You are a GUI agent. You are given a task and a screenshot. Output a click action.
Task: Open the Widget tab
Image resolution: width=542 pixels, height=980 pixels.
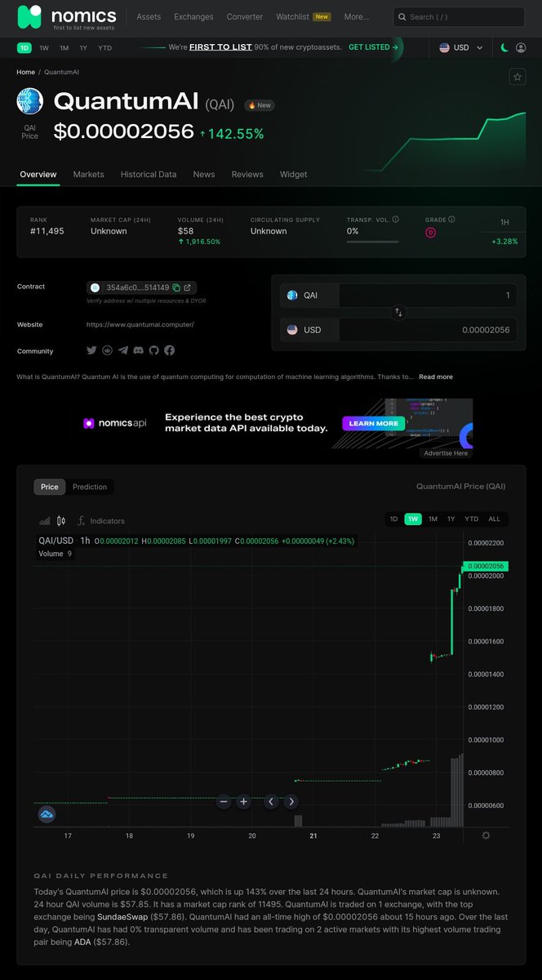point(294,174)
